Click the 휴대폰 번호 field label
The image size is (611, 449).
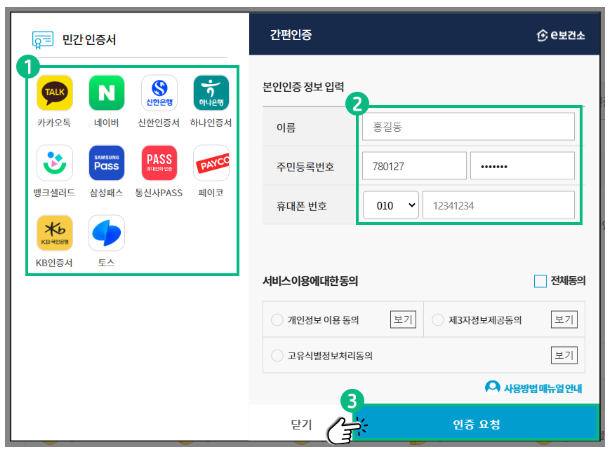pos(301,206)
